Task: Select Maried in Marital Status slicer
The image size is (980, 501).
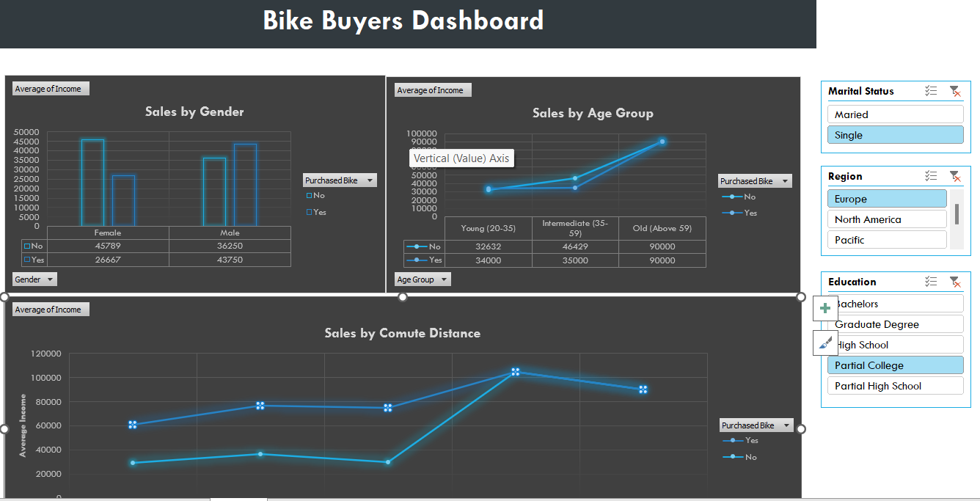Action: point(895,114)
